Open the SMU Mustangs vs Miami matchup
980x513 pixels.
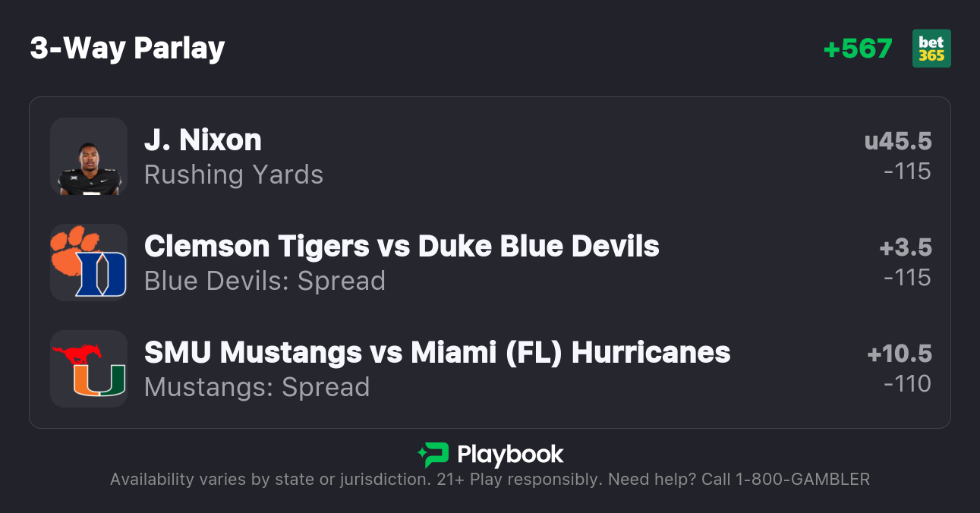coord(437,353)
